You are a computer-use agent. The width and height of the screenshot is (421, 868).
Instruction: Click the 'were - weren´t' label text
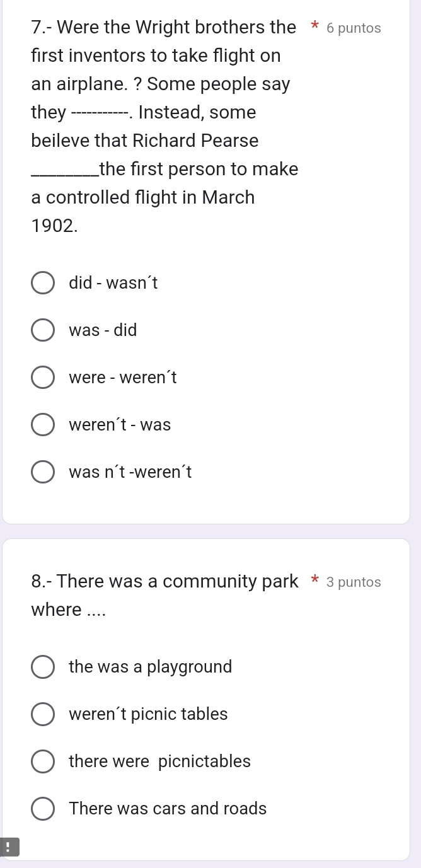(x=123, y=378)
